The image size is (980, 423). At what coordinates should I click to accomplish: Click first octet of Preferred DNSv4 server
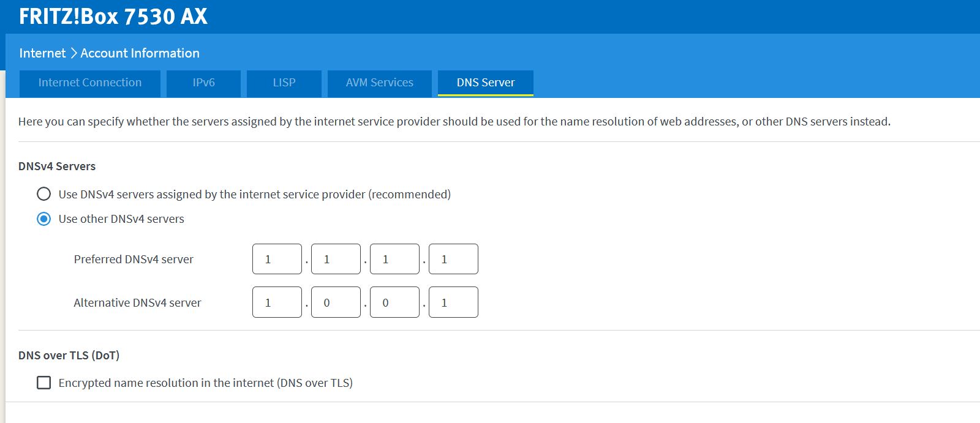coord(277,259)
